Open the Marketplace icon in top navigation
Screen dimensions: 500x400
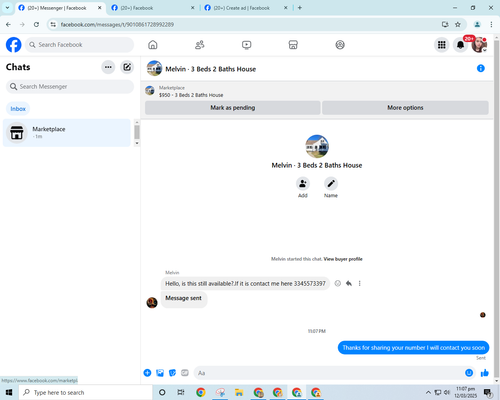point(293,45)
